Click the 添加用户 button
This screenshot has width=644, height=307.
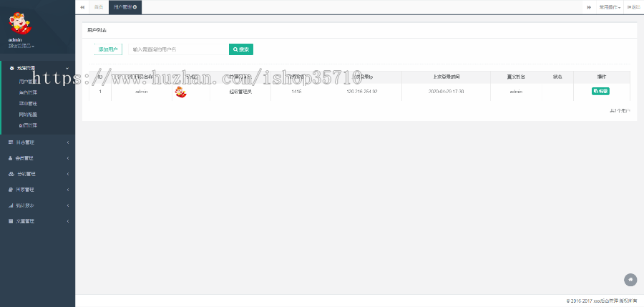108,49
